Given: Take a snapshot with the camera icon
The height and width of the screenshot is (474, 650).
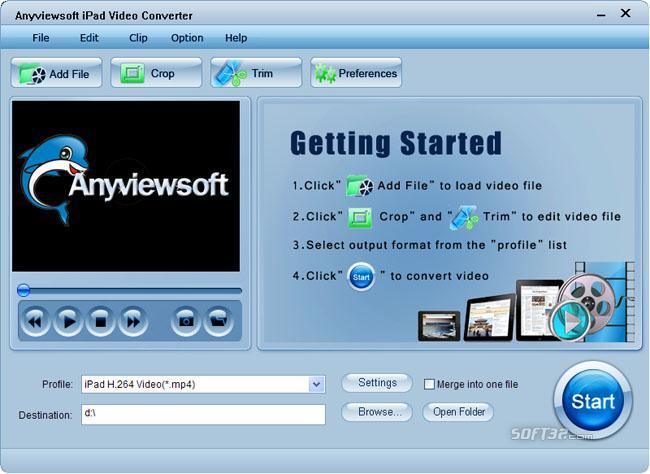Looking at the screenshot, I should 186,321.
